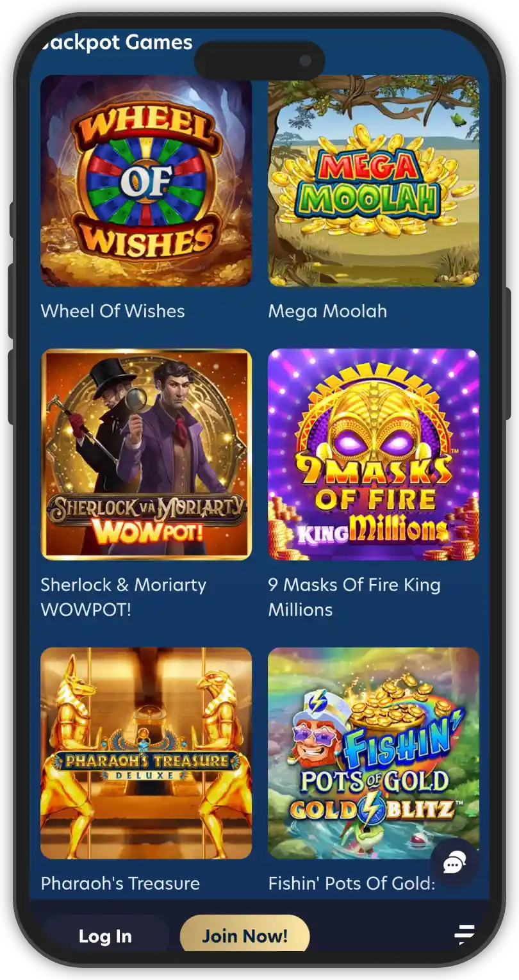
Task: Click the WOWPOT! logo on Sherlock tile
Action: [x=146, y=531]
